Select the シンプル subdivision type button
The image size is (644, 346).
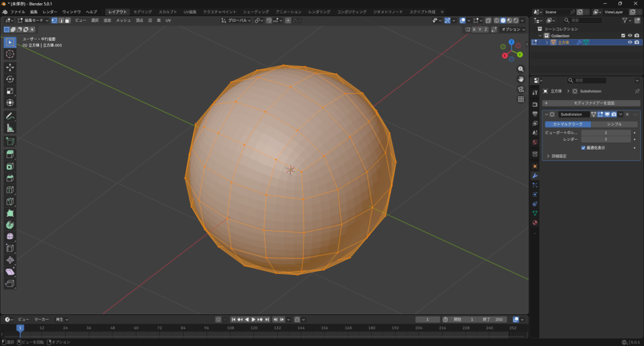coord(614,124)
